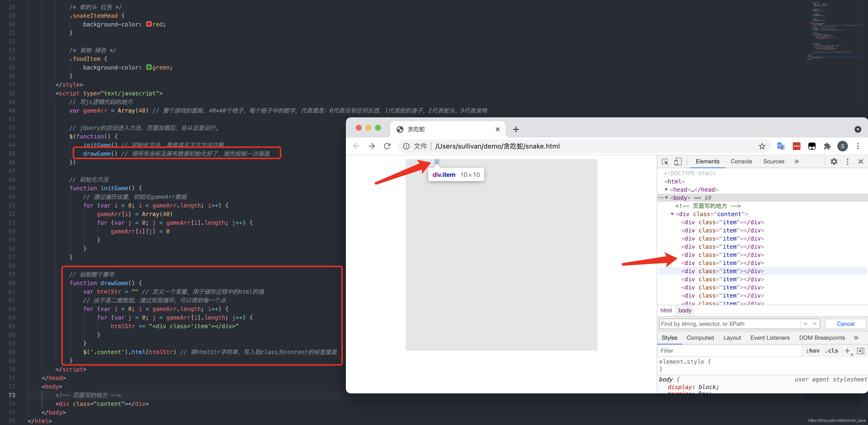Click the browser back arrow
Screen dimensions: 868x425
pyautogui.click(x=356, y=146)
